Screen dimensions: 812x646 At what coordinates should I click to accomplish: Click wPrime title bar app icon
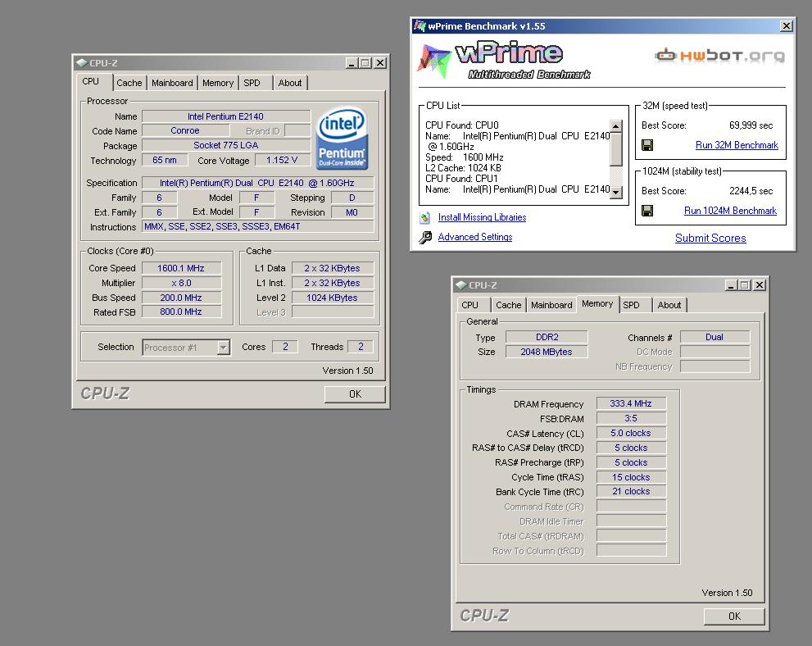tap(420, 26)
